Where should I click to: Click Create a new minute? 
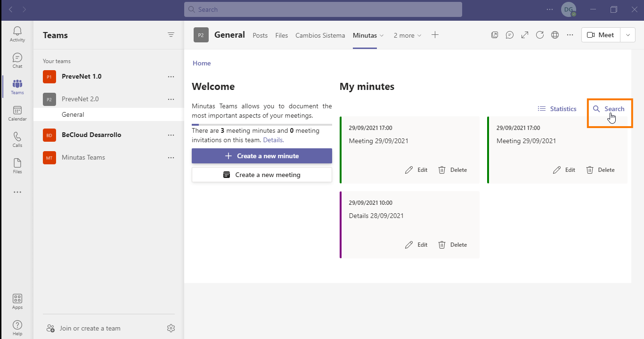click(x=262, y=156)
